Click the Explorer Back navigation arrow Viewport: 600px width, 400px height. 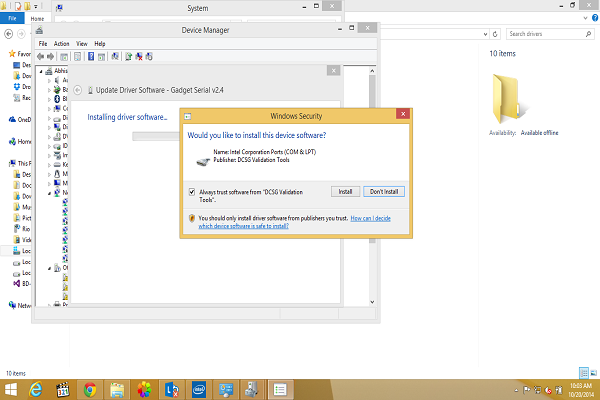click(8, 34)
